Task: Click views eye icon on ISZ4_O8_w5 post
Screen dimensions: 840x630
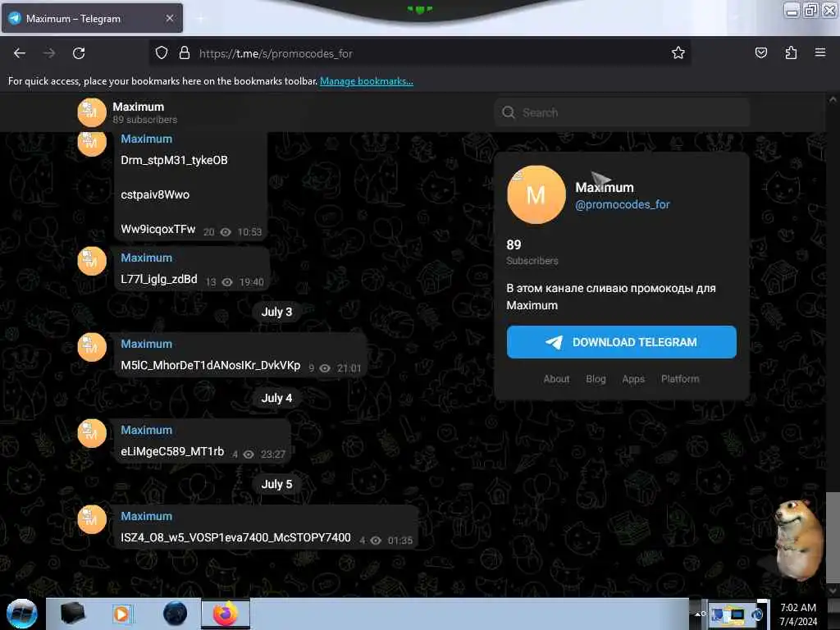Action: [376, 541]
